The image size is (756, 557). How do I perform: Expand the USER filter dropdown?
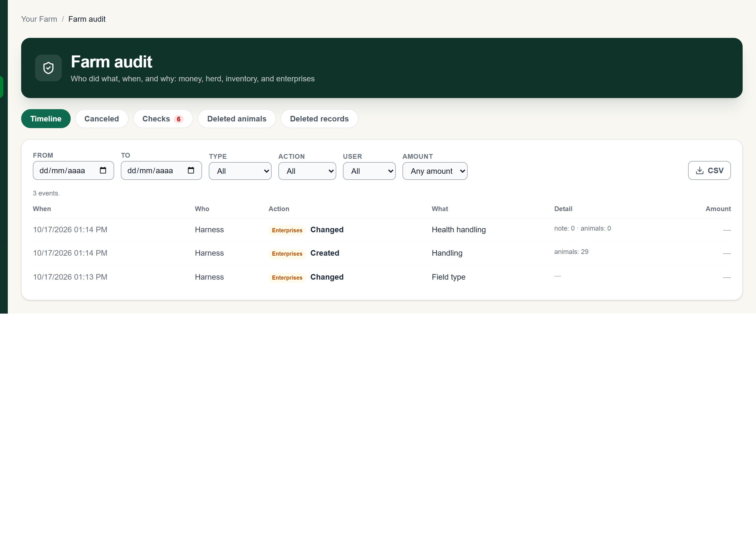pos(369,171)
